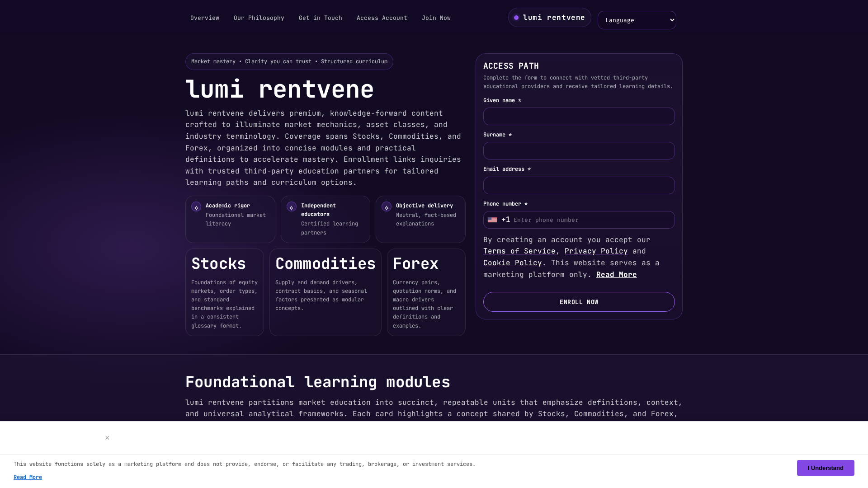The width and height of the screenshot is (868, 488).
Task: Focus the Given name input field
Action: [x=579, y=117]
